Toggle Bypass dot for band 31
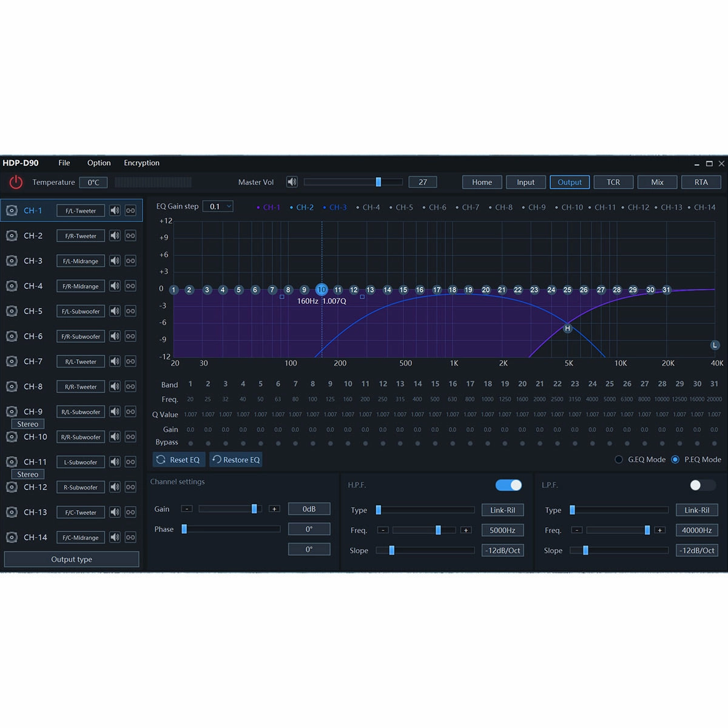The image size is (728, 728). pyautogui.click(x=714, y=443)
